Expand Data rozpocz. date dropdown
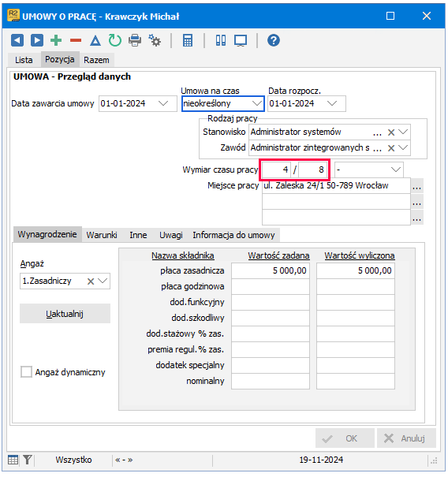The image size is (448, 477). pos(332,103)
